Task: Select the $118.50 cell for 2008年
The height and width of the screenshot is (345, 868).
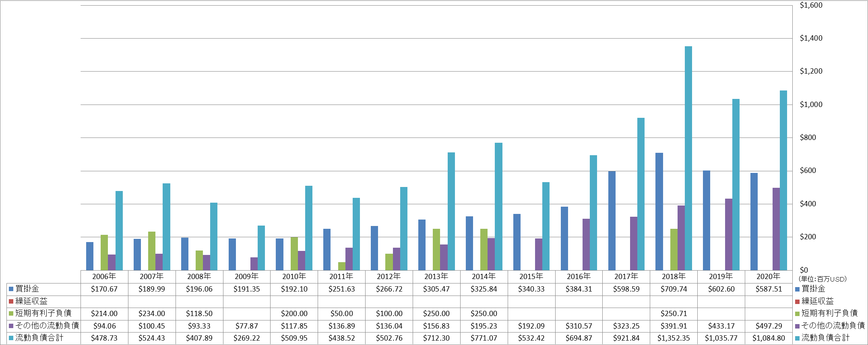Action: [x=199, y=314]
